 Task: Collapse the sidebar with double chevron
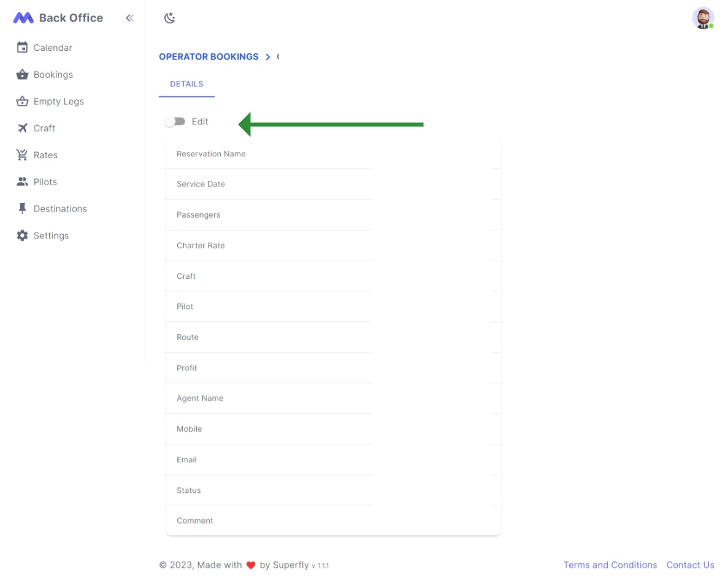tap(129, 18)
